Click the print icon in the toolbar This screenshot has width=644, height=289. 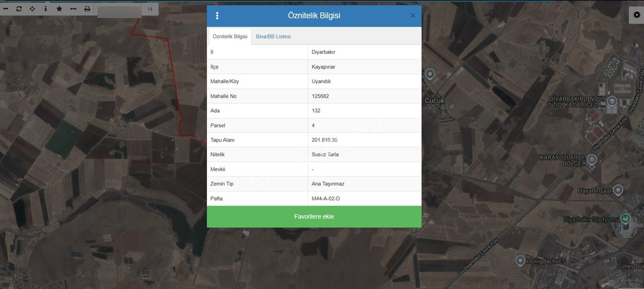tap(87, 8)
